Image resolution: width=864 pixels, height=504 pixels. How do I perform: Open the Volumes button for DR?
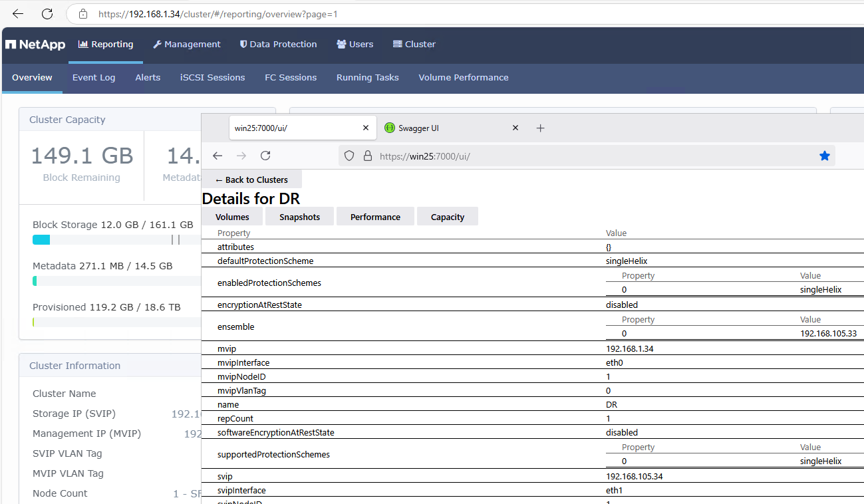(x=232, y=217)
